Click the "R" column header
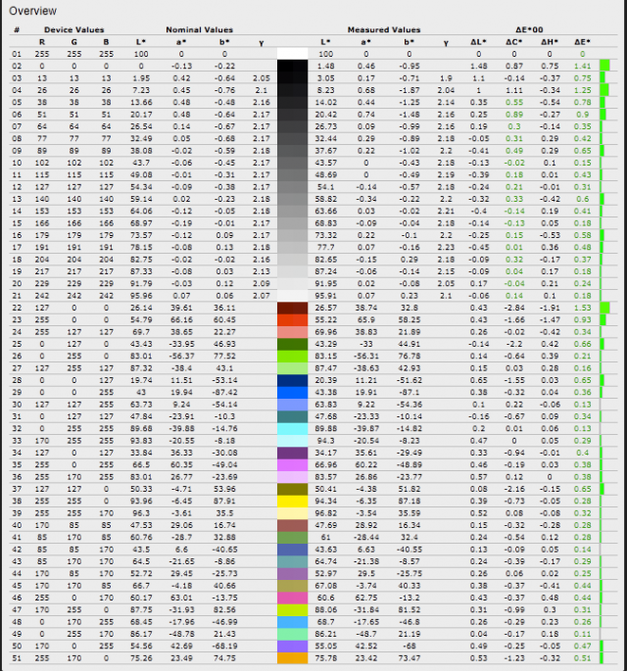627x672 pixels. (41, 41)
